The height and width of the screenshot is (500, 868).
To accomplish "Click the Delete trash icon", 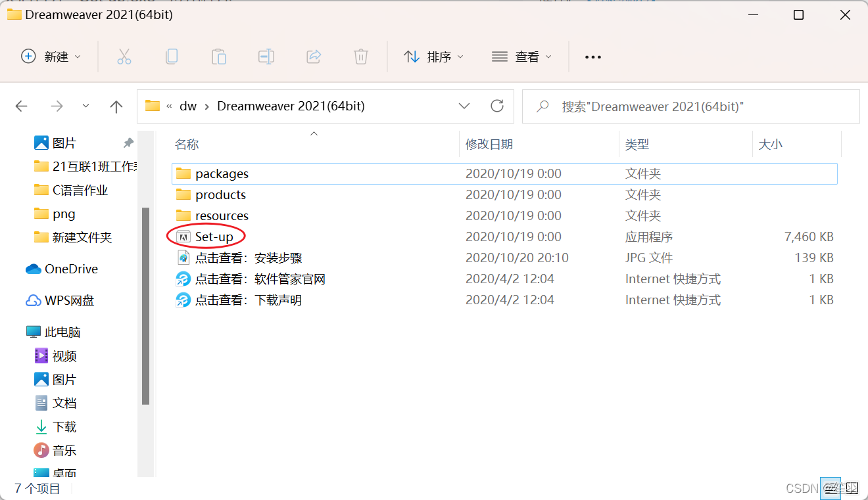I will (x=361, y=57).
